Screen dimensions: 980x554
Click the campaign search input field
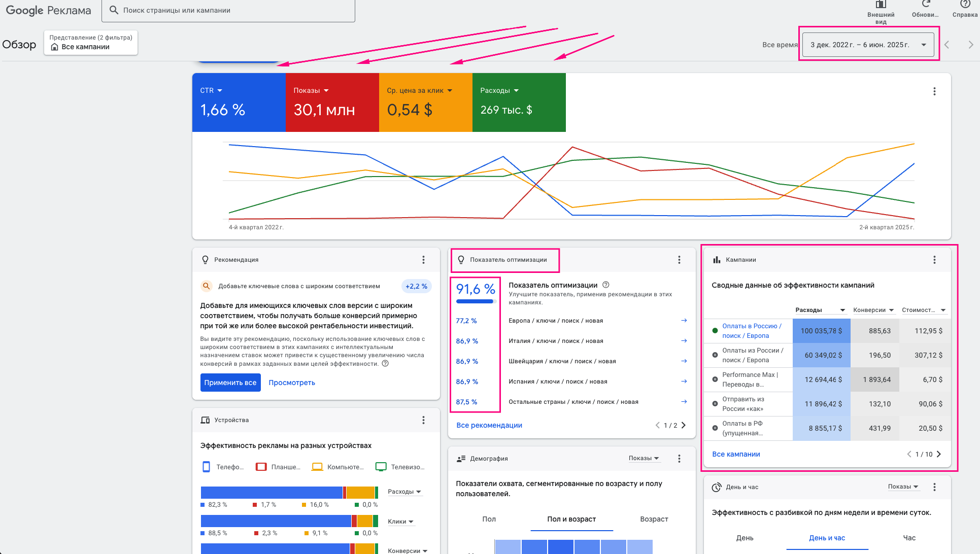click(227, 10)
